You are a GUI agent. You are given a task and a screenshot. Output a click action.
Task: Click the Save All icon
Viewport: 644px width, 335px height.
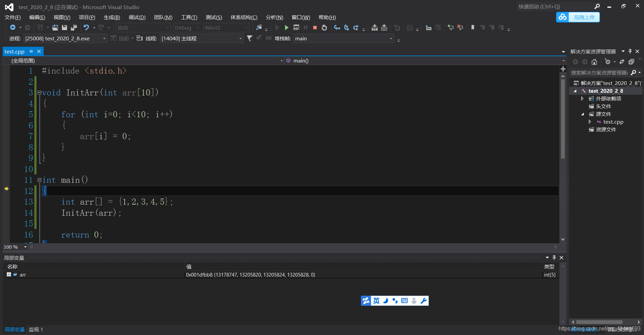74,28
